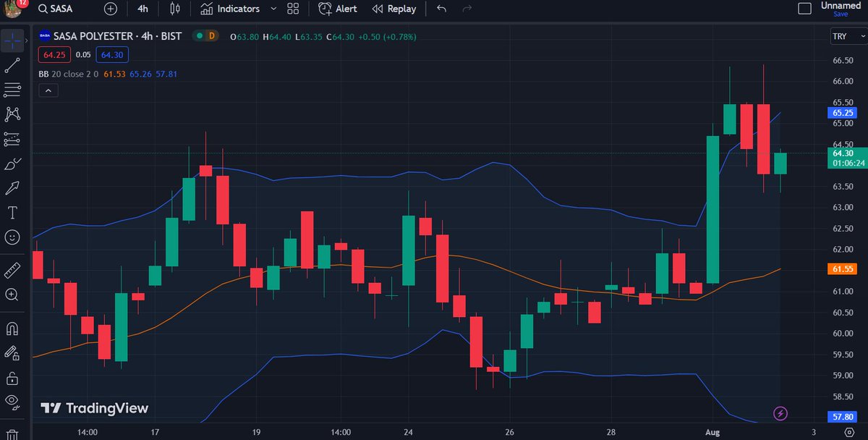Collapse the indicator legend with chevron
Screen dimensions: 868x440
pyautogui.click(x=48, y=90)
